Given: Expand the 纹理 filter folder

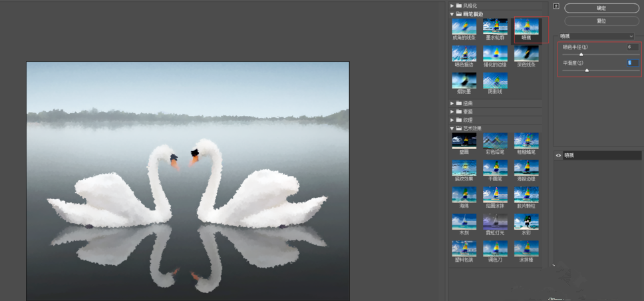Looking at the screenshot, I should point(452,120).
